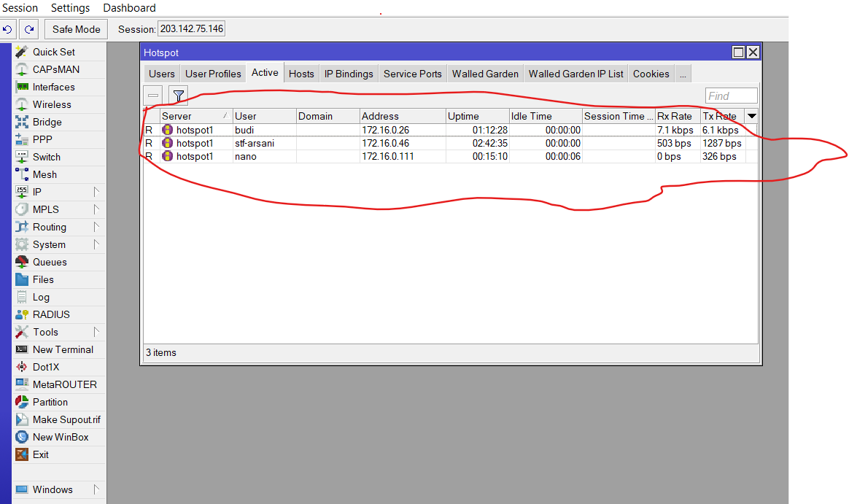
Task: Switch to the Hosts tab
Action: (x=301, y=74)
